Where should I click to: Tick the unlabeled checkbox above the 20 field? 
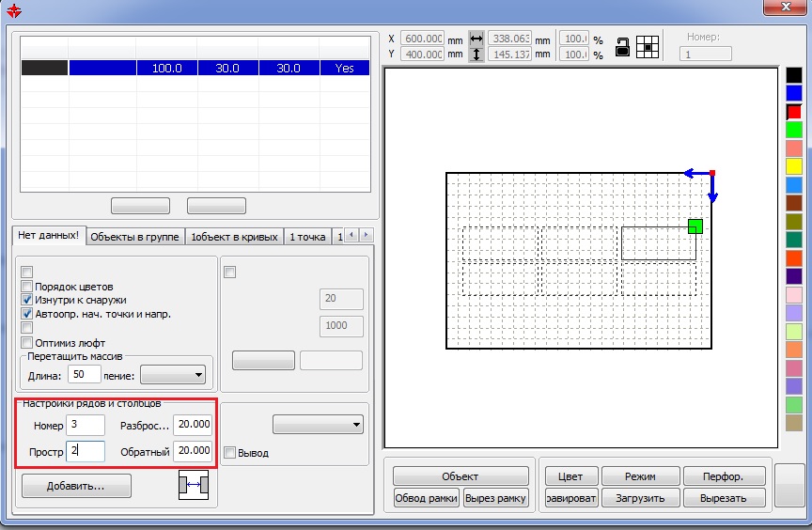click(230, 272)
